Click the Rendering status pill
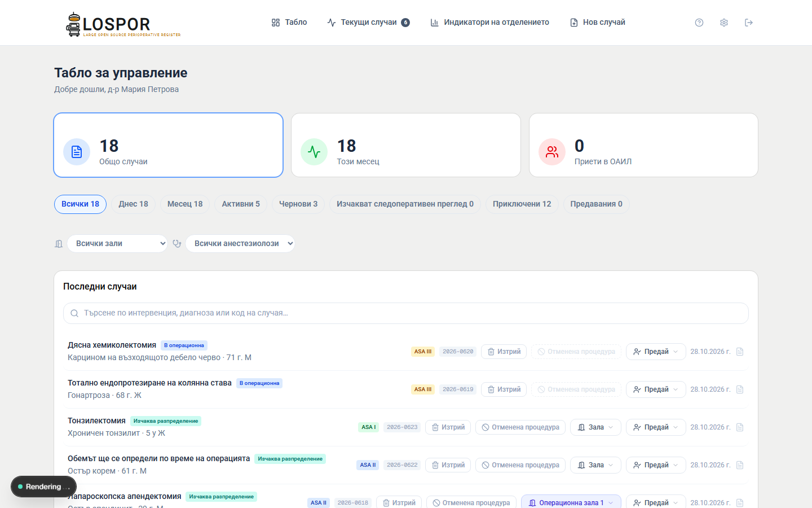The height and width of the screenshot is (508, 812). click(x=43, y=487)
